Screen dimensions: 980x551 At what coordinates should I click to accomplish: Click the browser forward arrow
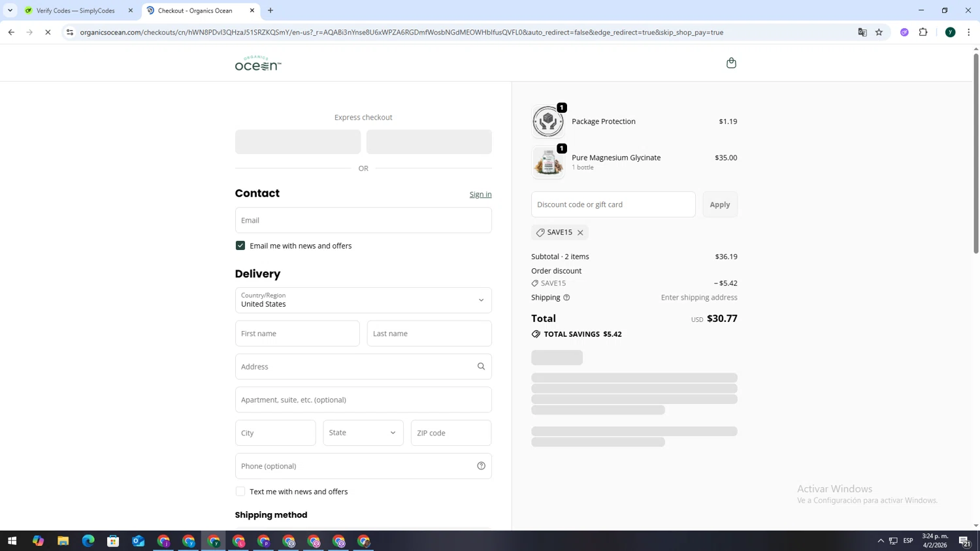coord(29,32)
